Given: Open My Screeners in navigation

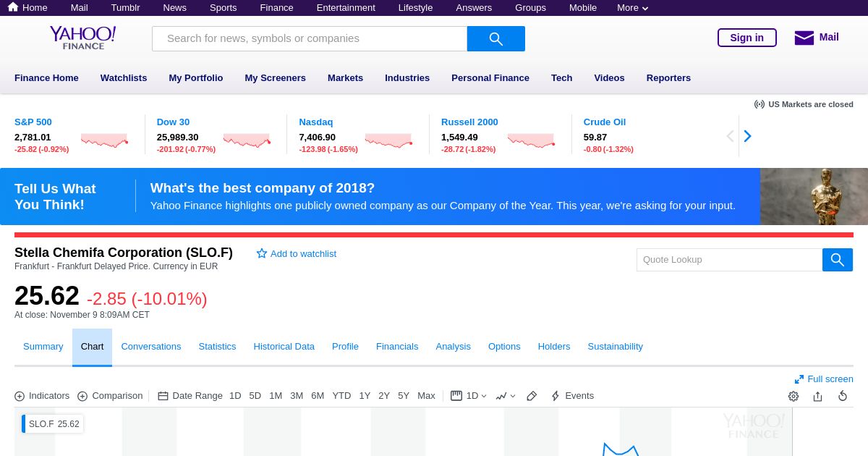Looking at the screenshot, I should click(276, 77).
